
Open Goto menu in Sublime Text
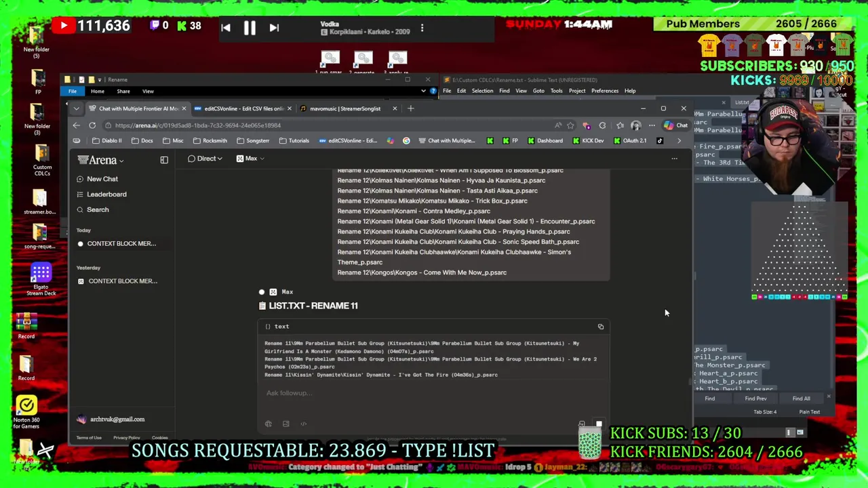[x=538, y=91]
